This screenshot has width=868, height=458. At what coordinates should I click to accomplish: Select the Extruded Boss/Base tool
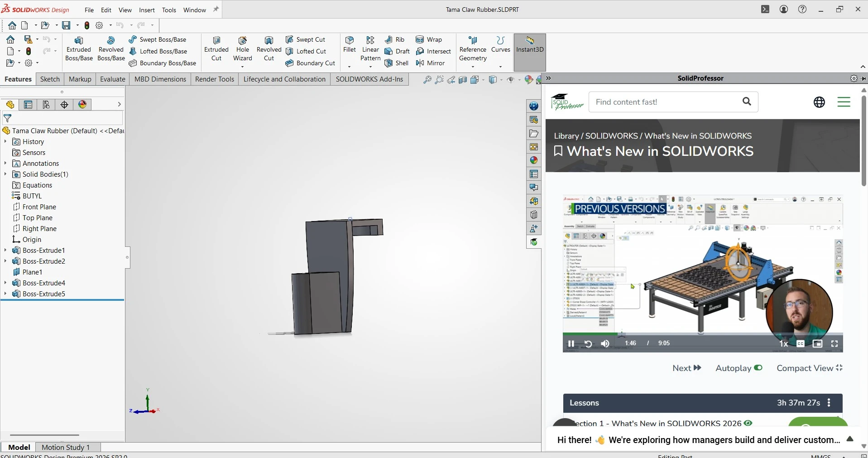(x=79, y=48)
